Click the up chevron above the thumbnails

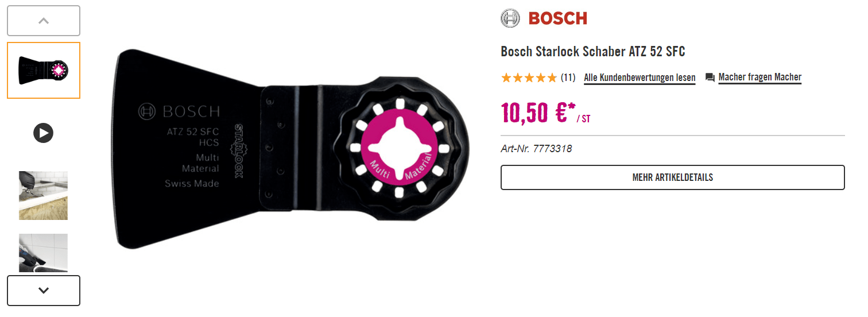(x=43, y=21)
